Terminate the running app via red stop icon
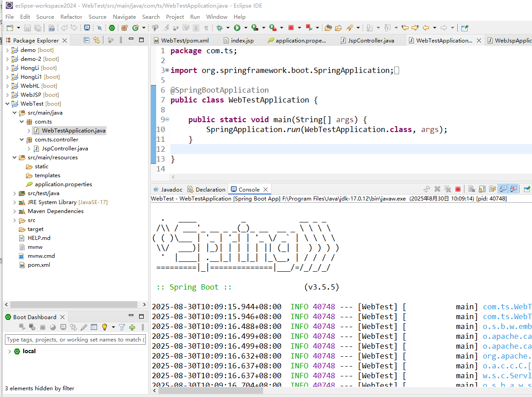Image resolution: width=532 pixels, height=397 pixels. (458, 188)
